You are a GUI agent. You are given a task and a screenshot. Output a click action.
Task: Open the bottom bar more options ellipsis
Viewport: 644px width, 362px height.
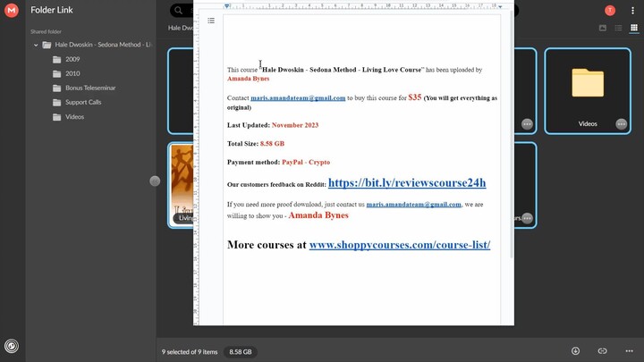click(629, 351)
